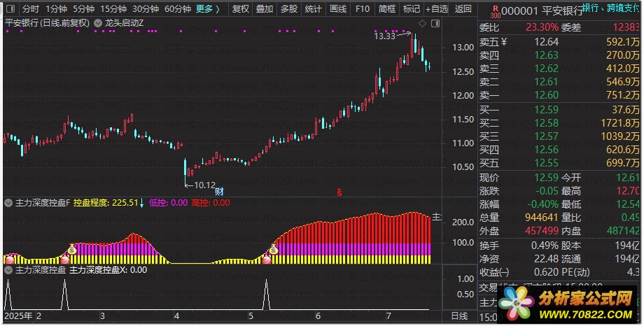Image resolution: width=644 pixels, height=326 pixels.
Task: Click the late-February red ball signal marker
Action: [x=64, y=260]
